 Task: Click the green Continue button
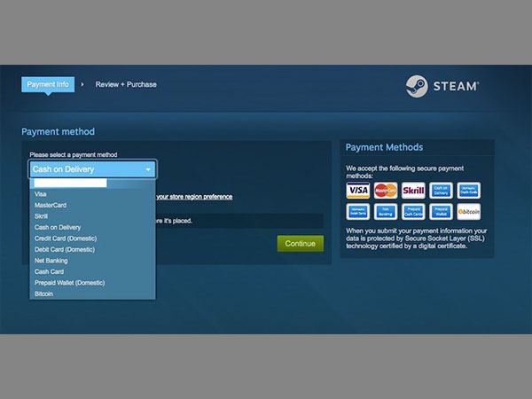[x=301, y=244]
